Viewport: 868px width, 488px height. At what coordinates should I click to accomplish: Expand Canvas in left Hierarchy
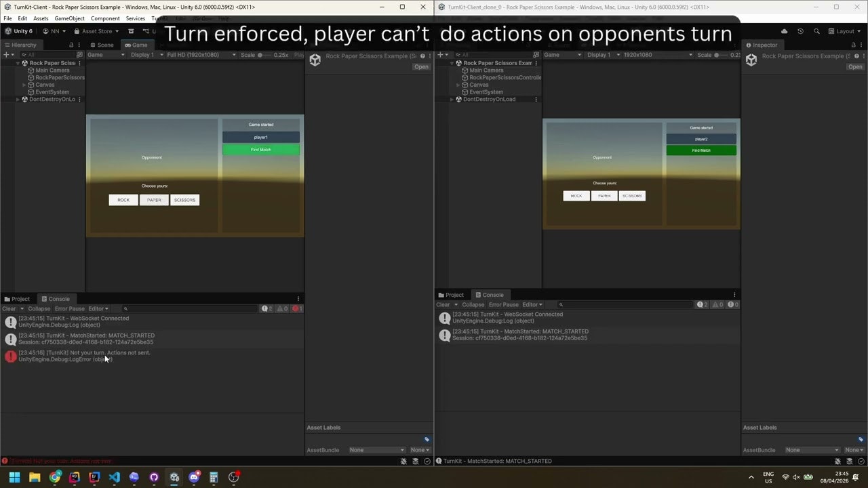tap(24, 85)
